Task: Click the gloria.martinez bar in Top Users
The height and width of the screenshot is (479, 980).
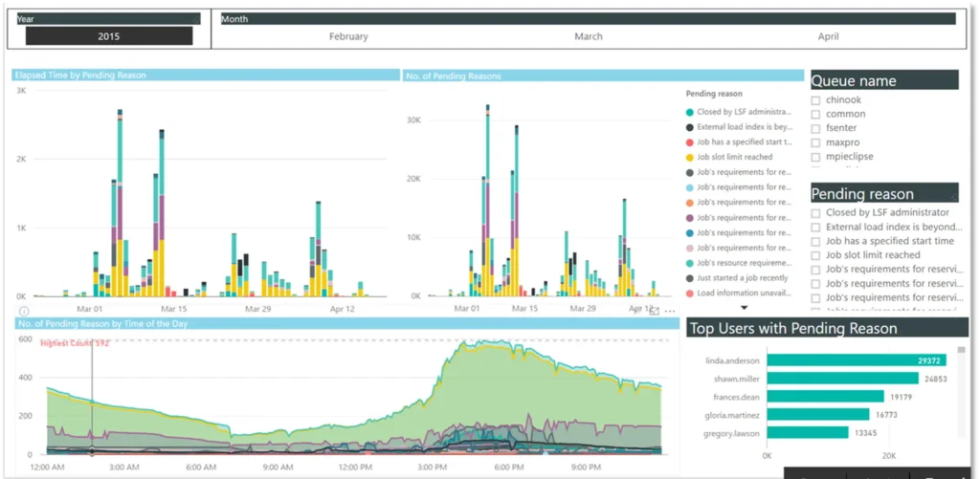Action: (x=818, y=415)
